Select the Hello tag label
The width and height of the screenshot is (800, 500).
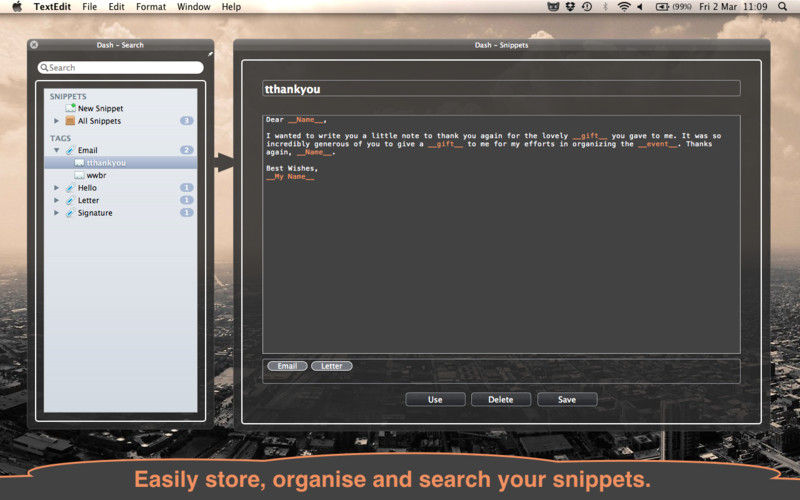pos(87,188)
